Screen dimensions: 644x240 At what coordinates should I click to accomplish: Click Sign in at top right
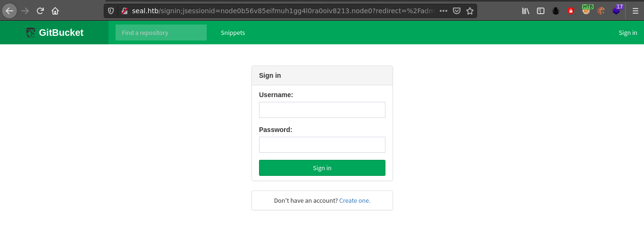pos(627,33)
